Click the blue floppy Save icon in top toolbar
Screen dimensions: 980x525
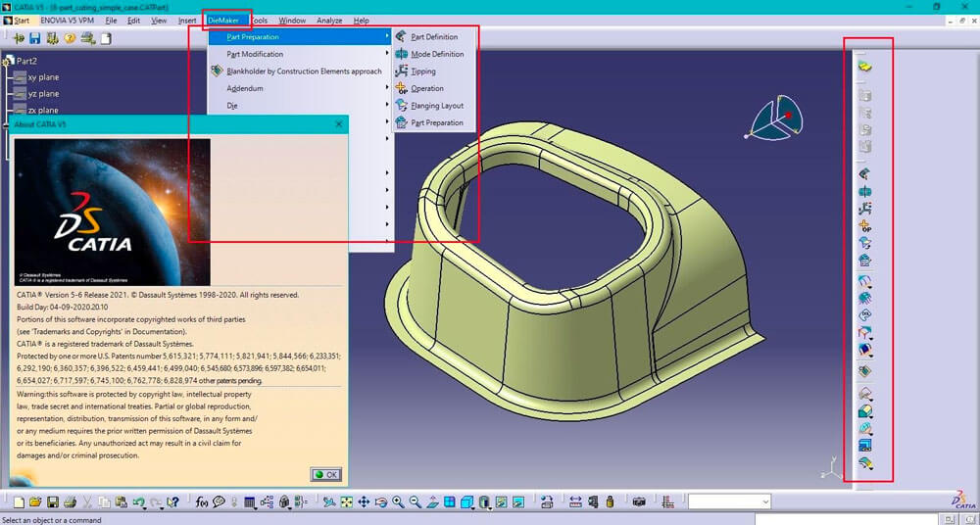click(35, 39)
